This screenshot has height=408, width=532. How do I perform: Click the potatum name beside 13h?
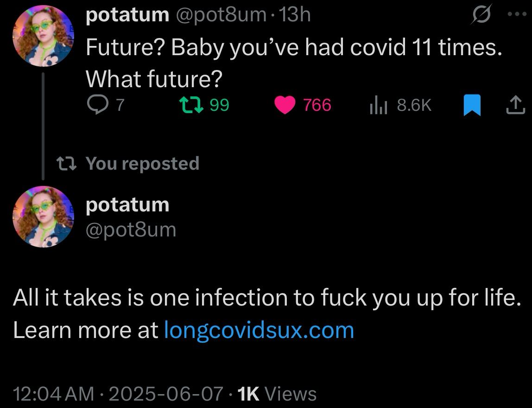click(128, 16)
